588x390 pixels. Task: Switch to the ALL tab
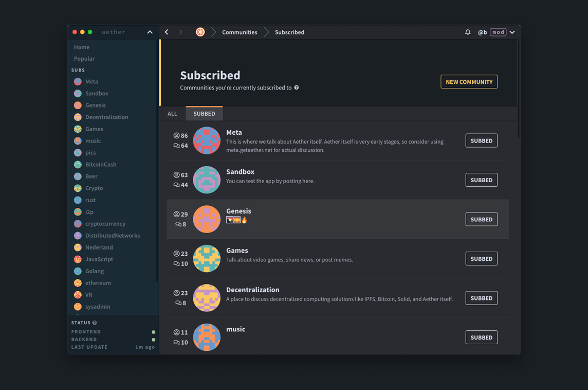(172, 114)
